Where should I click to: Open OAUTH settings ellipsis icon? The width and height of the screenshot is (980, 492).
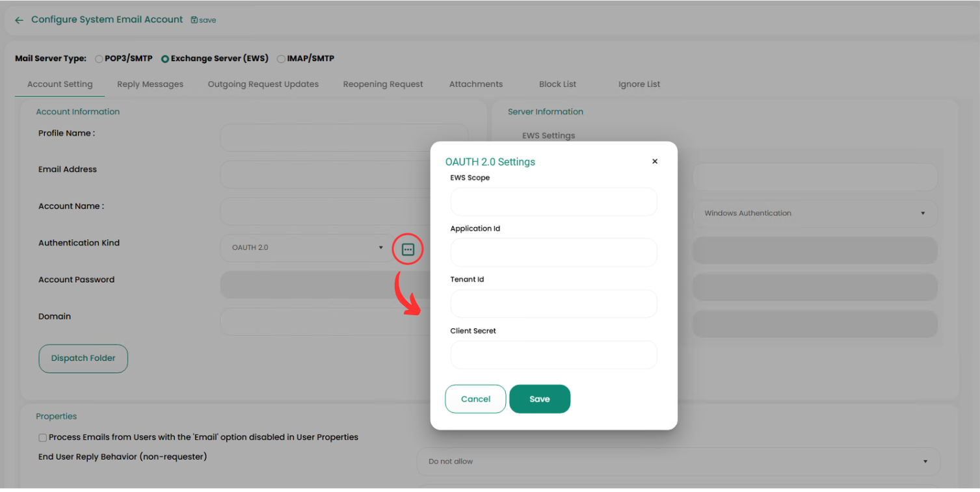tap(408, 250)
